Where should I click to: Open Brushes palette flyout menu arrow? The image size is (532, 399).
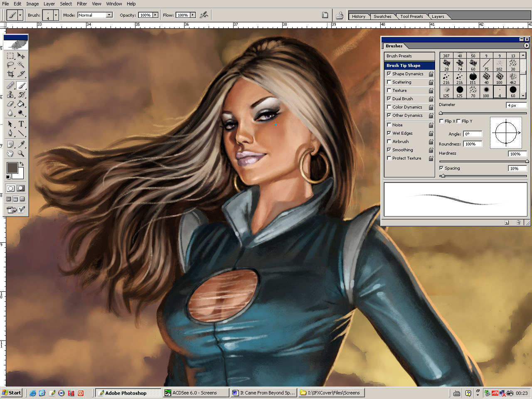pos(527,46)
